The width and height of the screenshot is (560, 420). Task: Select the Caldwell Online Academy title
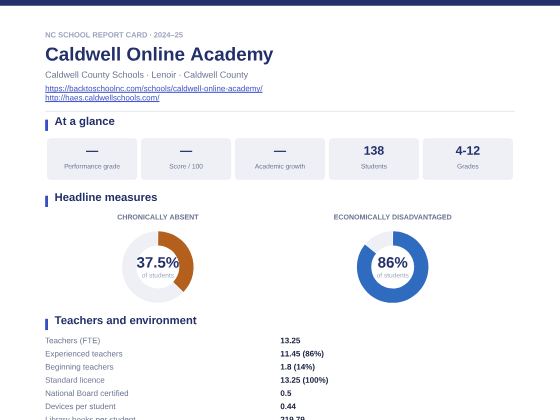click(x=159, y=55)
